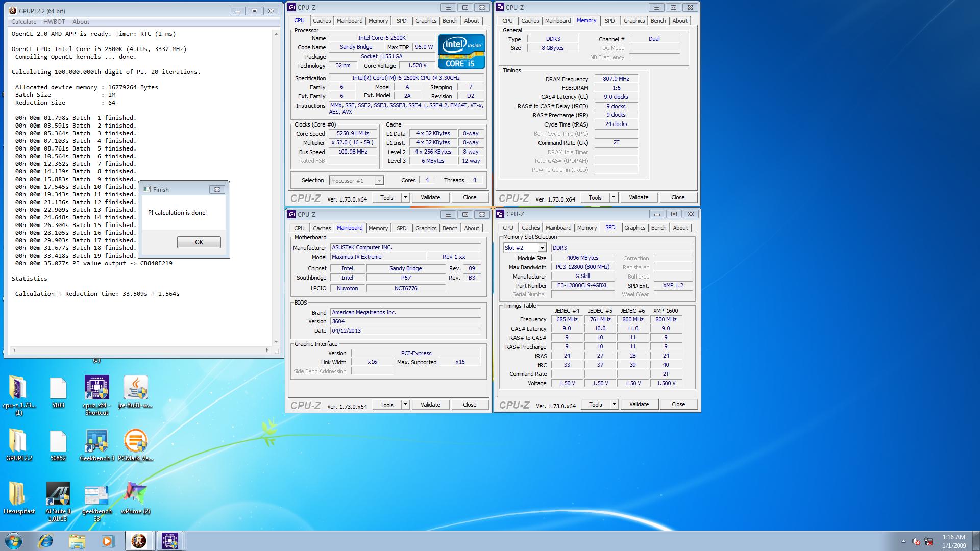The width and height of the screenshot is (980, 551).
Task: Click the Manufacturer G.Skill field
Action: click(x=582, y=277)
